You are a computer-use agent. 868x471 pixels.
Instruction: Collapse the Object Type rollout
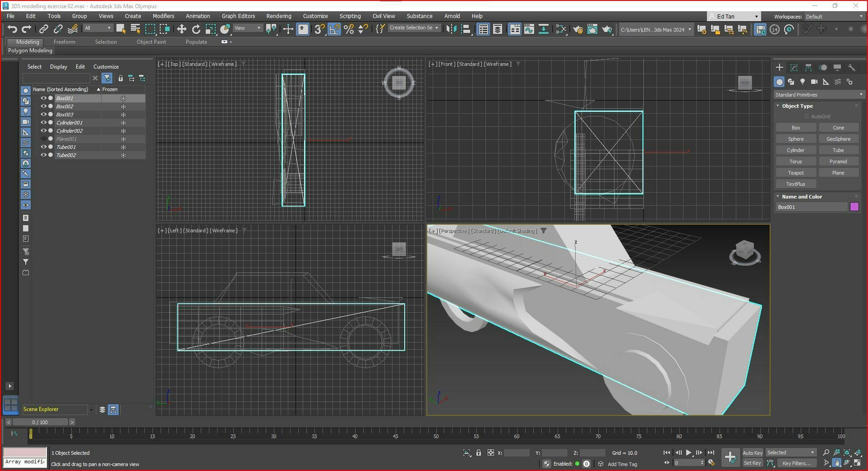(797, 106)
